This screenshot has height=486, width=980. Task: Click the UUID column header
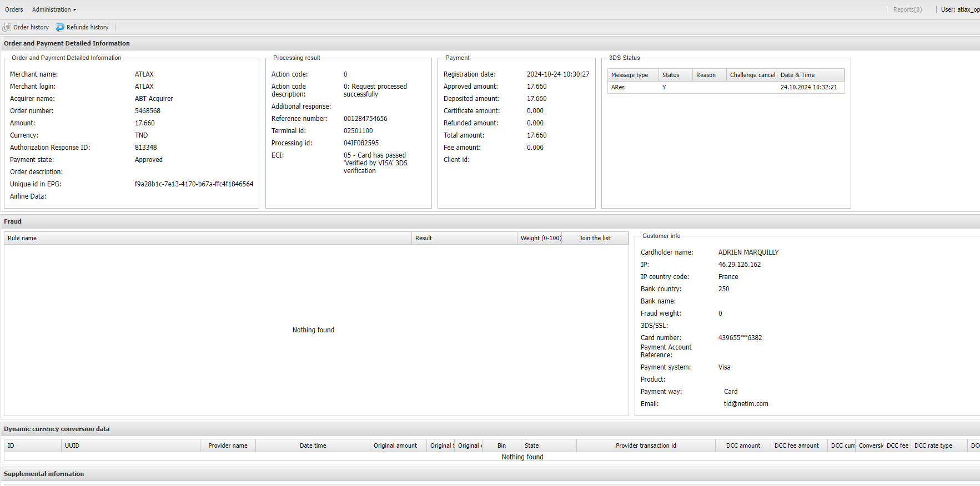[72, 445]
